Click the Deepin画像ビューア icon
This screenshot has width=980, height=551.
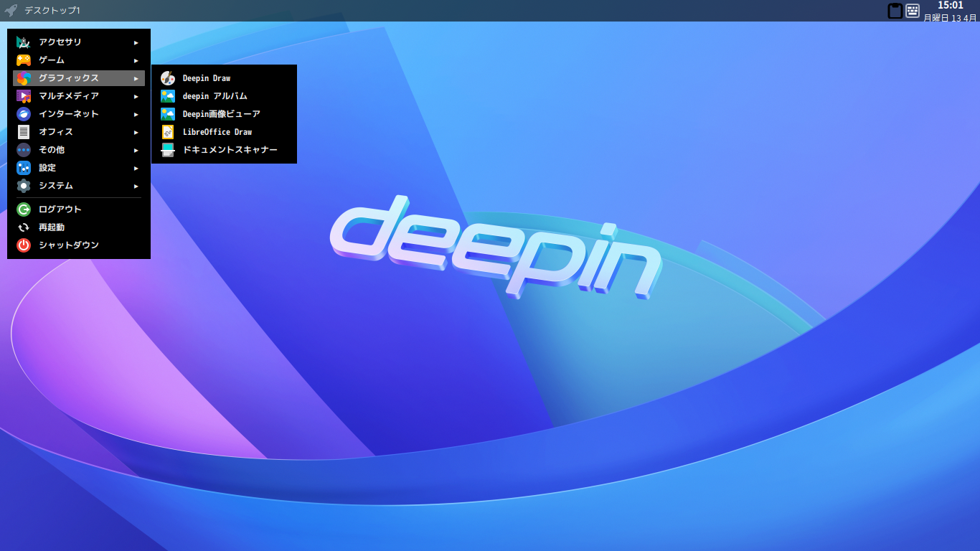click(168, 114)
